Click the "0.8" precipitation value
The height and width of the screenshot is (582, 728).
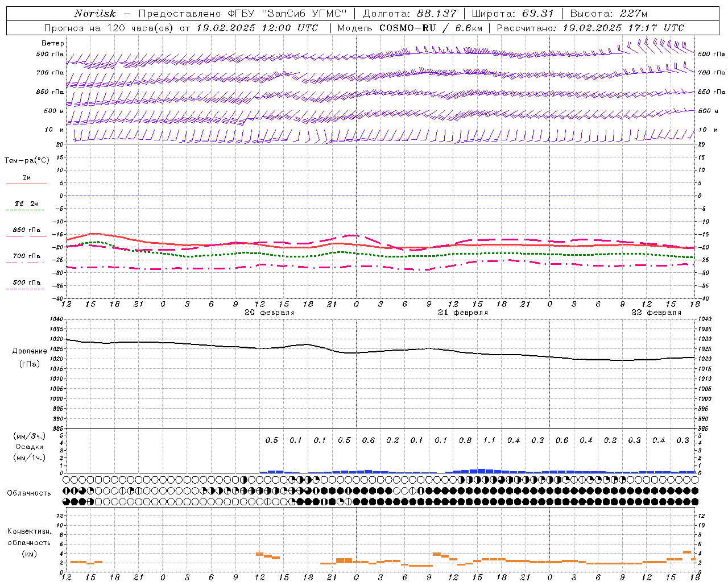click(465, 440)
